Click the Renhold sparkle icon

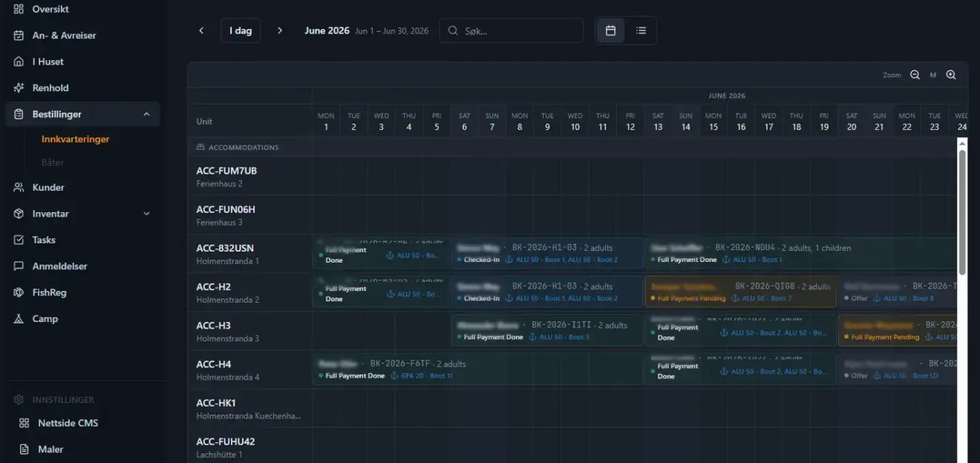click(x=19, y=88)
